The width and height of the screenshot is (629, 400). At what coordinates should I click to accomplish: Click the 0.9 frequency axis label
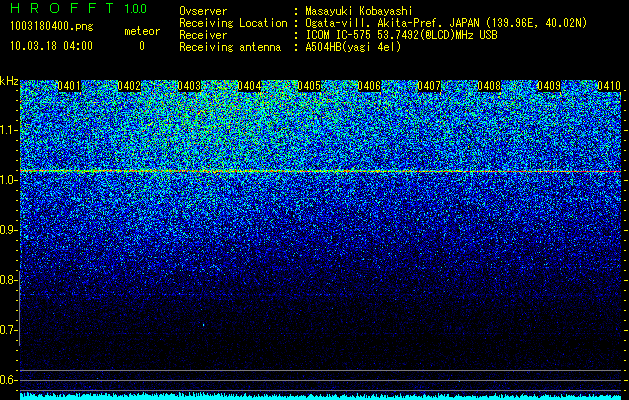pyautogui.click(x=8, y=230)
